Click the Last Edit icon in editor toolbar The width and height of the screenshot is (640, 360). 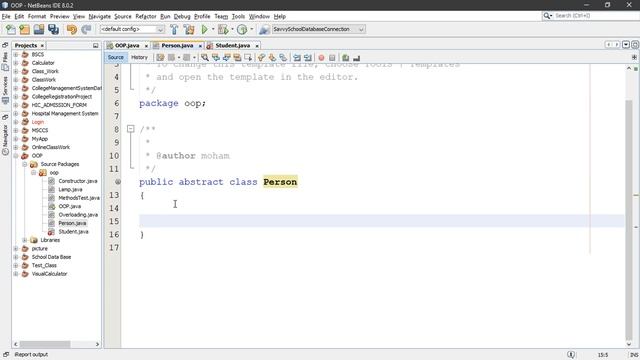coord(160,58)
